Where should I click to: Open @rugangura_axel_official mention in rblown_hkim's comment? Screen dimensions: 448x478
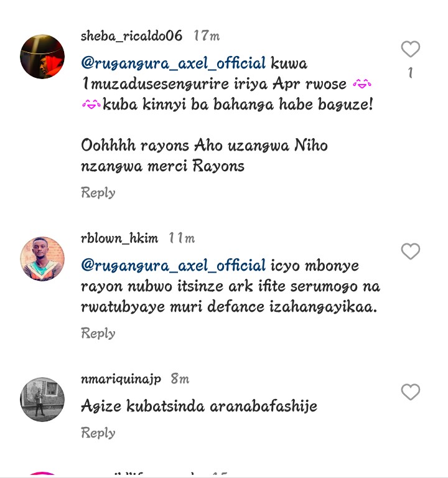[174, 266]
